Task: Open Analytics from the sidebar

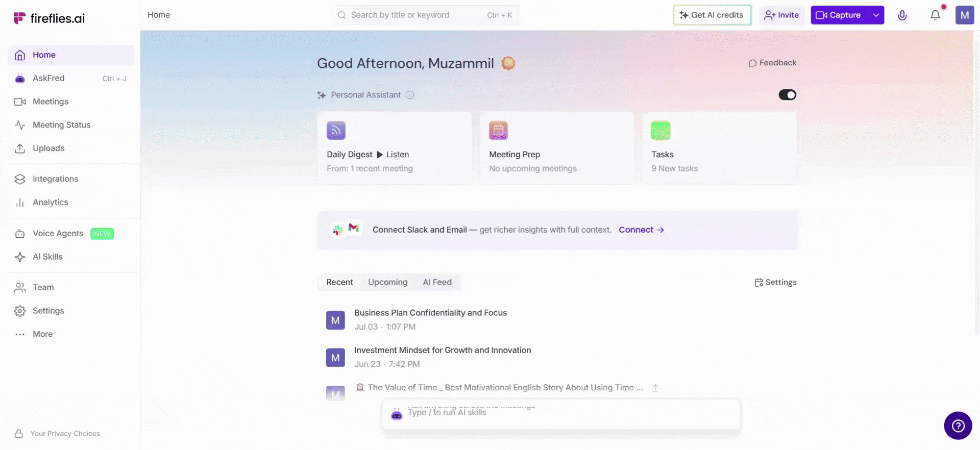Action: pos(71,203)
